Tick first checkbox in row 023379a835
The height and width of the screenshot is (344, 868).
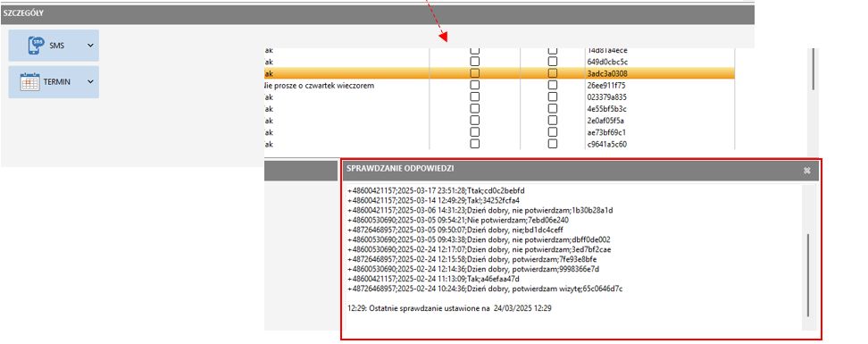[474, 96]
